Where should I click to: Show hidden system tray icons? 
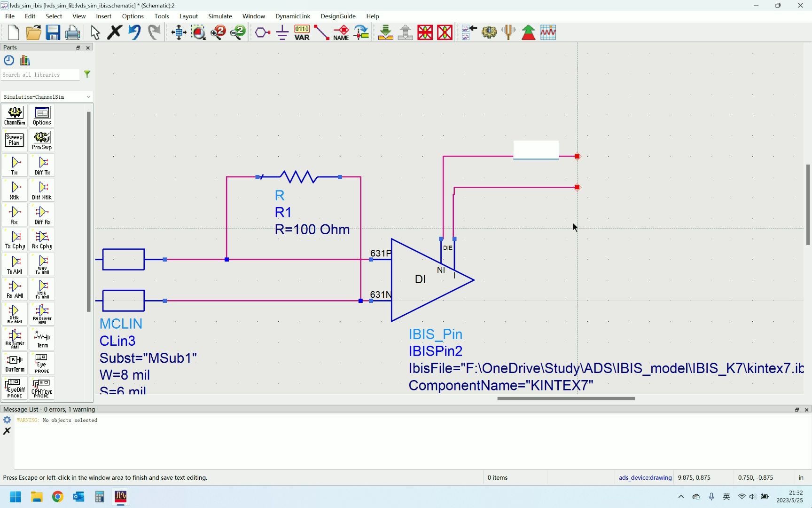click(681, 496)
